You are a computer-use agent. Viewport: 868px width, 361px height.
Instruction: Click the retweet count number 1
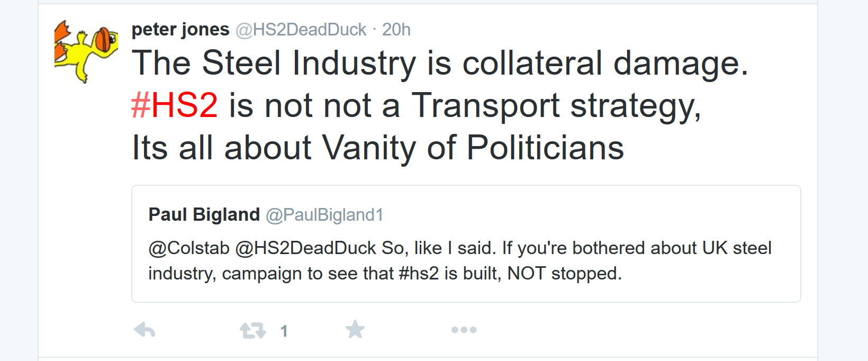[x=284, y=331]
